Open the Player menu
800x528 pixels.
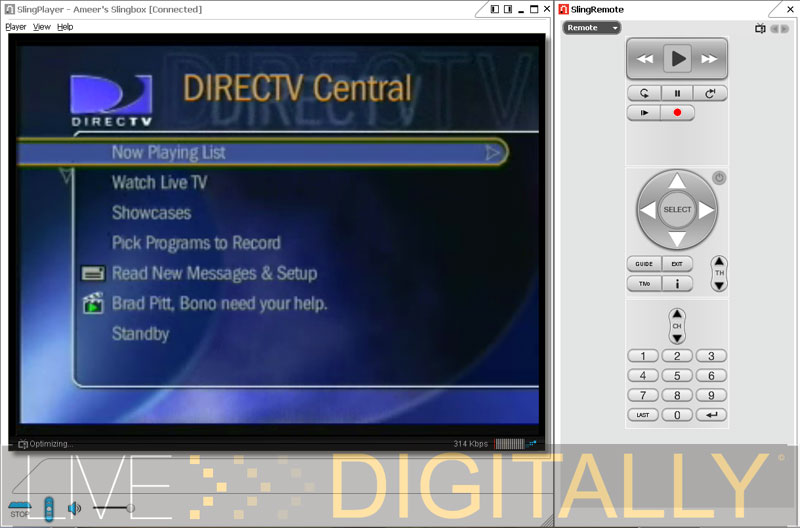(16, 27)
